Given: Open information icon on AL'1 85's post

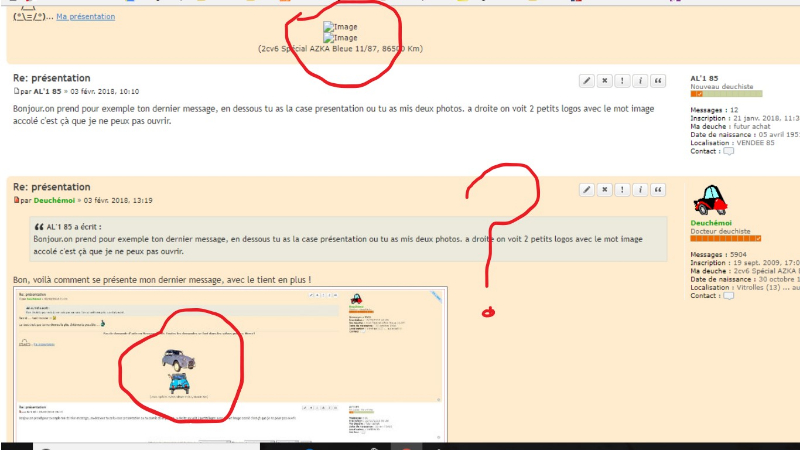Looking at the screenshot, I should 640,80.
